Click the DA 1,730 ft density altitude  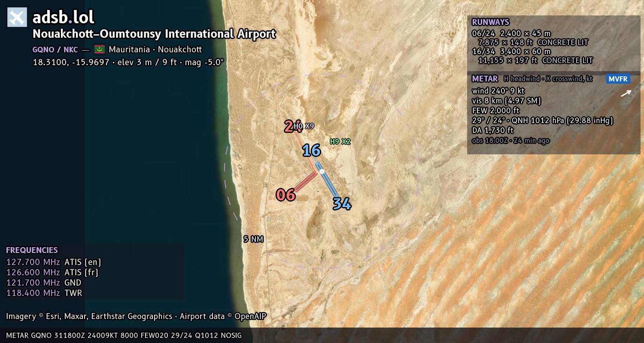(492, 130)
